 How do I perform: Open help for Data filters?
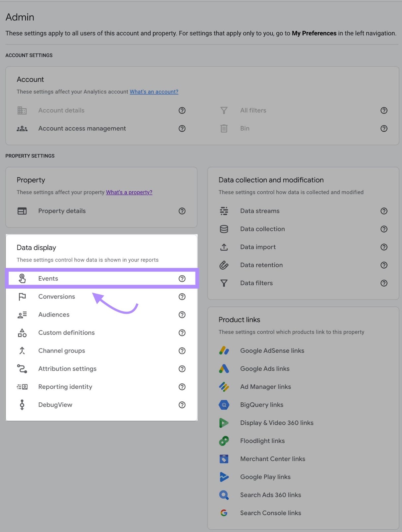(x=384, y=283)
